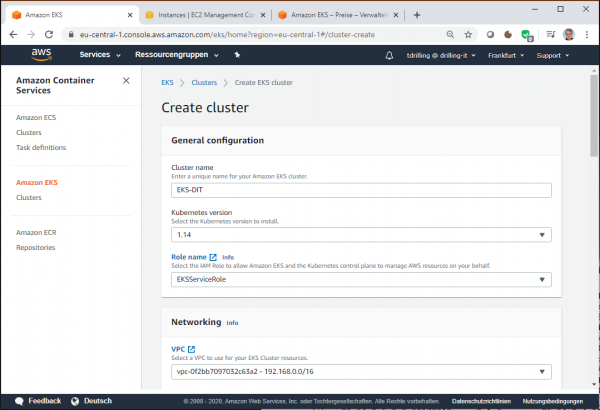Open Clusters under Amazon EKS
This screenshot has height=410, width=600.
(29, 198)
